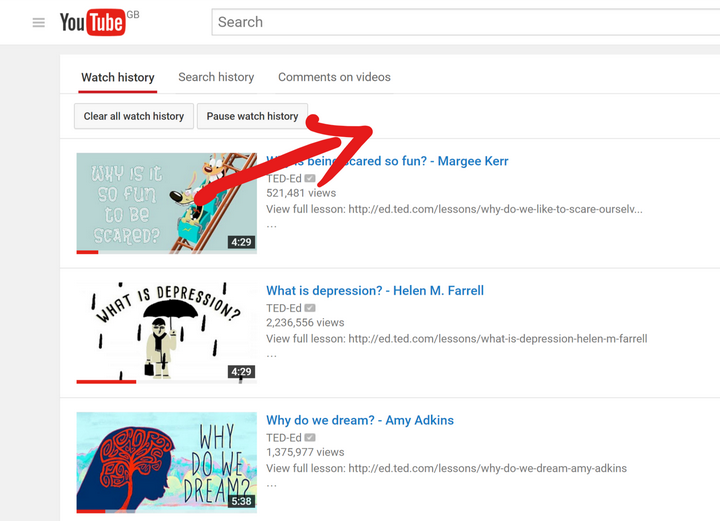Select the Watch history tab

point(118,77)
